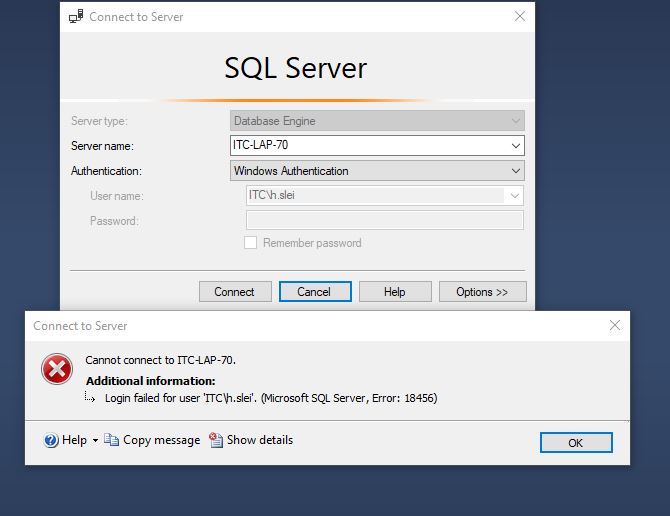Click the Connect to Server title icon
The height and width of the screenshot is (516, 670).
pyautogui.click(x=76, y=17)
